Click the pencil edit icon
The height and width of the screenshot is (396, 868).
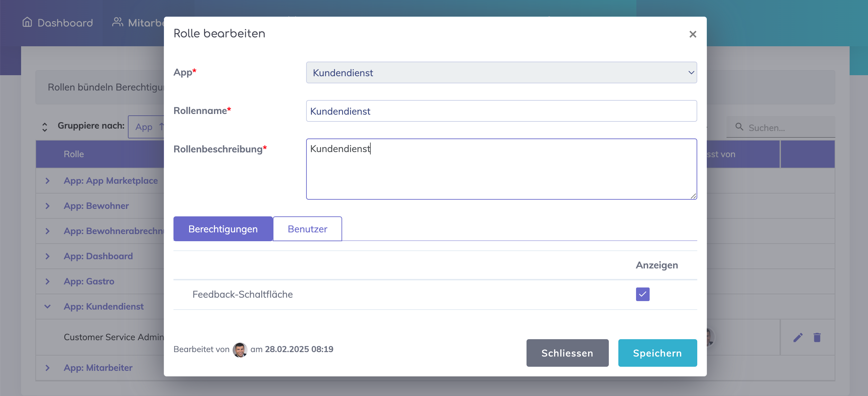[x=798, y=337]
